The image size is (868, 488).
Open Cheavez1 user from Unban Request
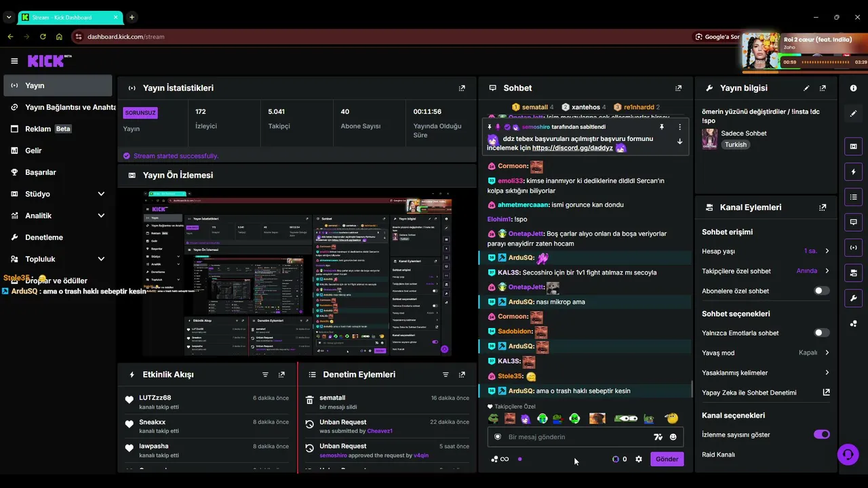pos(380,431)
